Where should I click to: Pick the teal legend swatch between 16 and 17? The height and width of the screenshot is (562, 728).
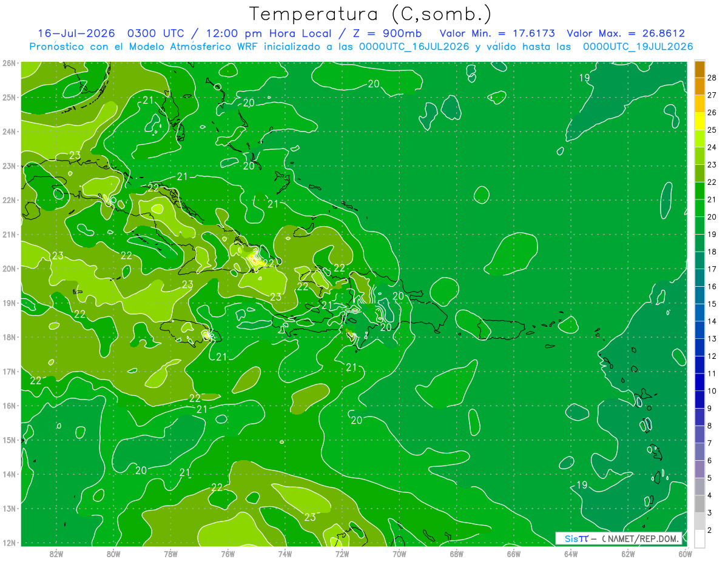700,278
